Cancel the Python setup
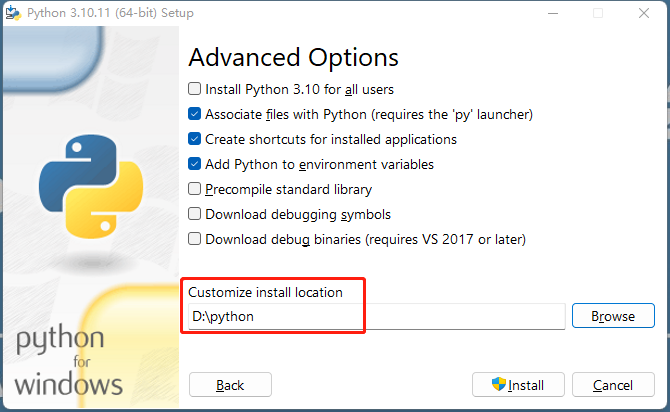This screenshot has width=670, height=412. point(613,385)
